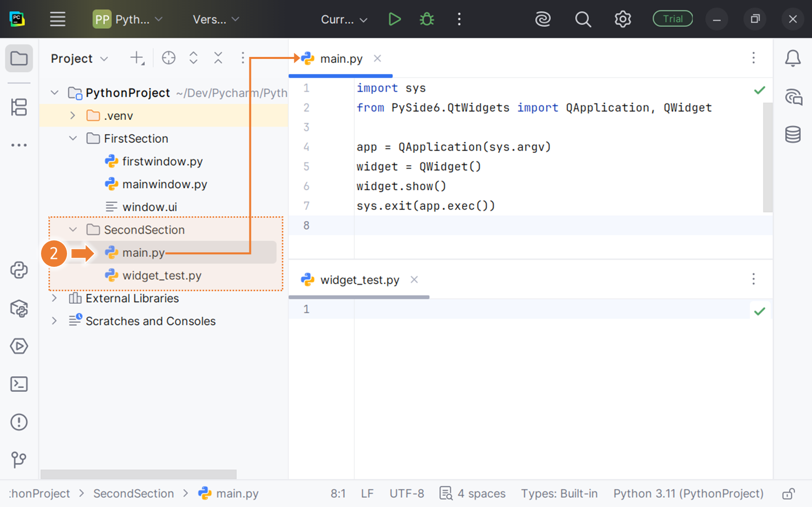Change UTF-8 file encoding
The height and width of the screenshot is (507, 812).
pyautogui.click(x=407, y=494)
